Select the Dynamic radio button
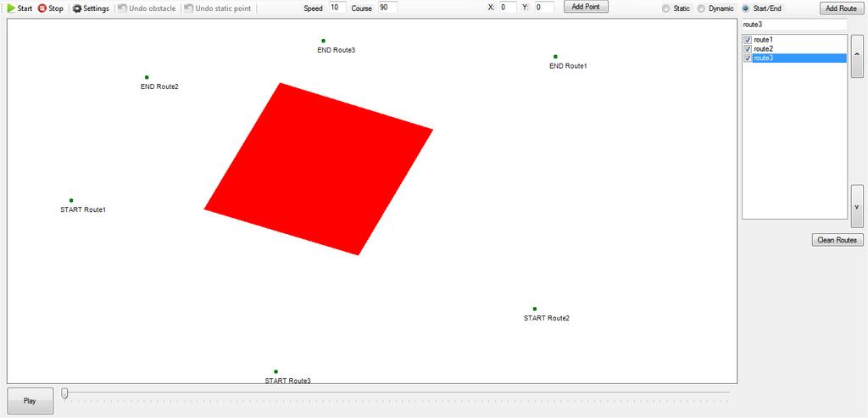This screenshot has height=418, width=868. pyautogui.click(x=701, y=8)
